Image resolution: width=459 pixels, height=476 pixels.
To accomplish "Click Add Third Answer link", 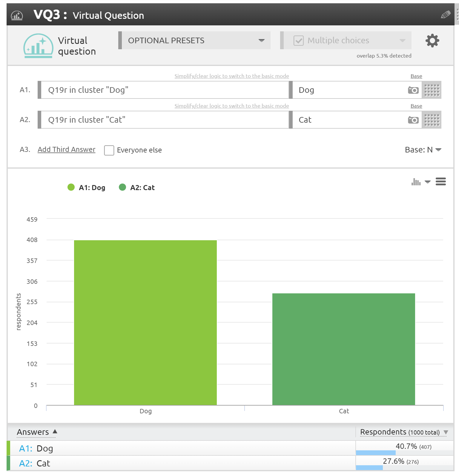I will tap(66, 150).
